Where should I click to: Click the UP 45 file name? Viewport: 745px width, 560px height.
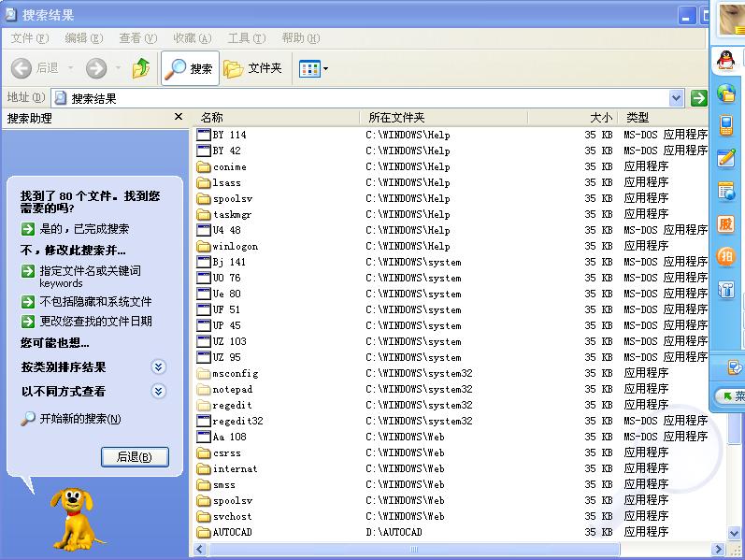(227, 325)
